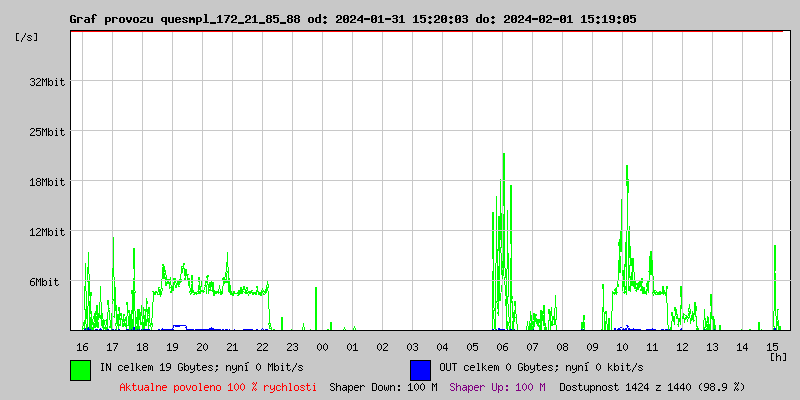Click the 22 hour marker on x-axis
The width and height of the screenshot is (800, 400).
(x=262, y=347)
